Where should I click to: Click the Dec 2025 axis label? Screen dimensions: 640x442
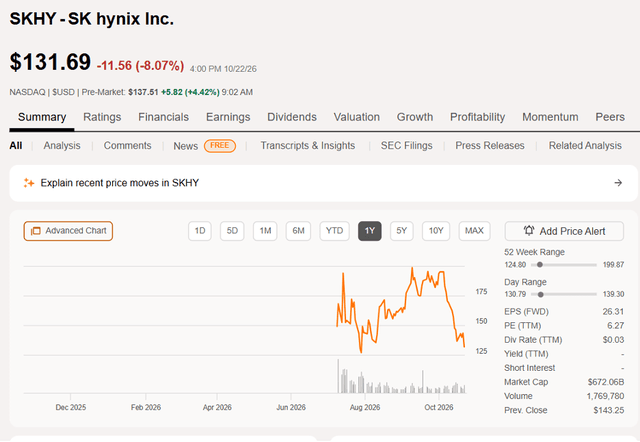pos(71,407)
